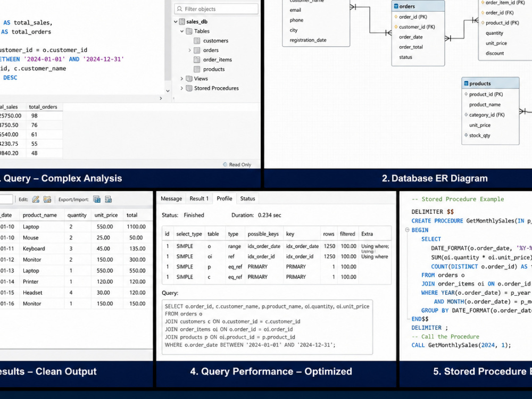Click the second icon beside the Edit label
This screenshot has width=532, height=399.
47,199
